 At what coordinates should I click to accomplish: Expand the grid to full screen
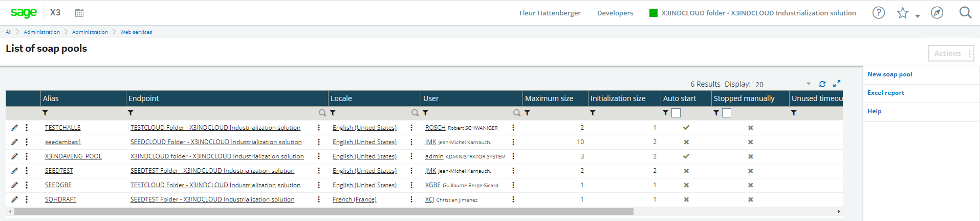837,84
